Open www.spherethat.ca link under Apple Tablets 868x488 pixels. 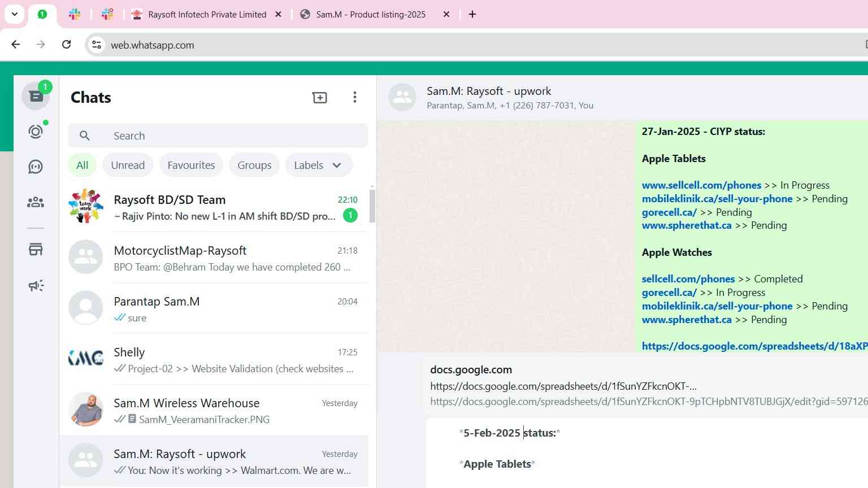(x=687, y=225)
